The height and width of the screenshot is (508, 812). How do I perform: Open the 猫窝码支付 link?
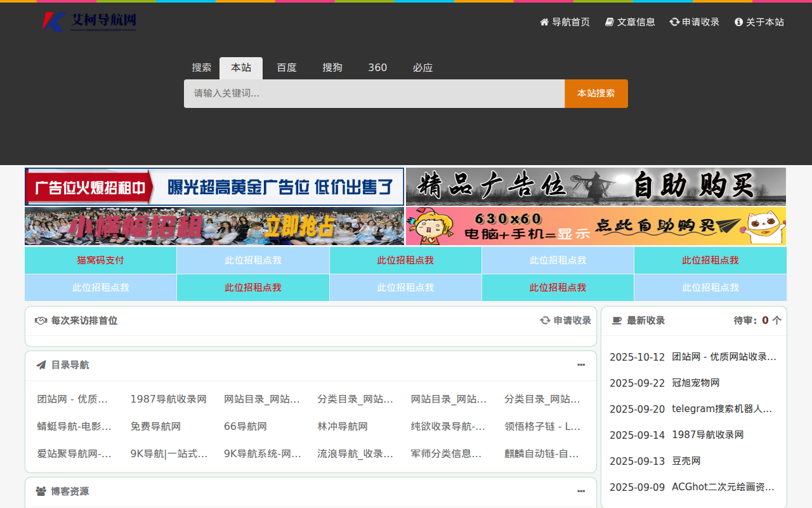pos(100,260)
